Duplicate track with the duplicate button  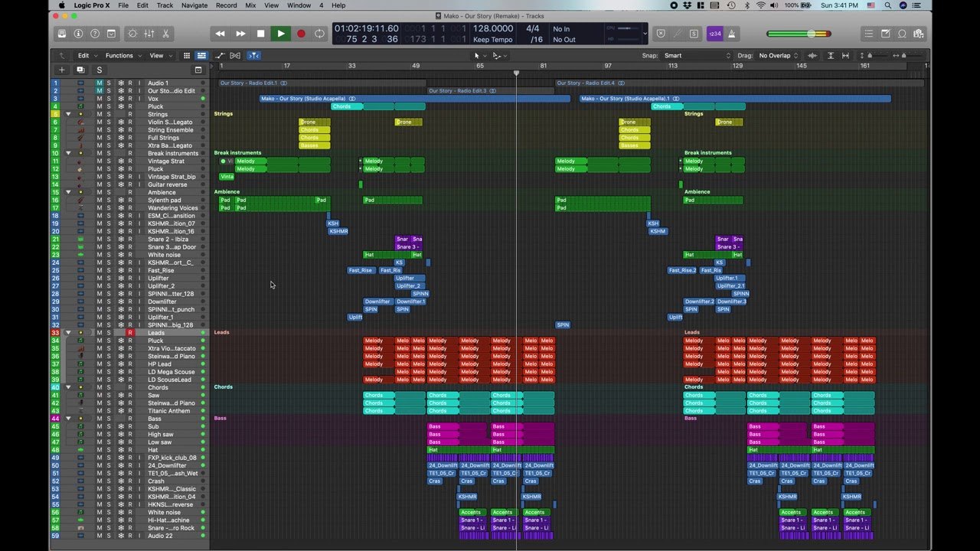80,70
